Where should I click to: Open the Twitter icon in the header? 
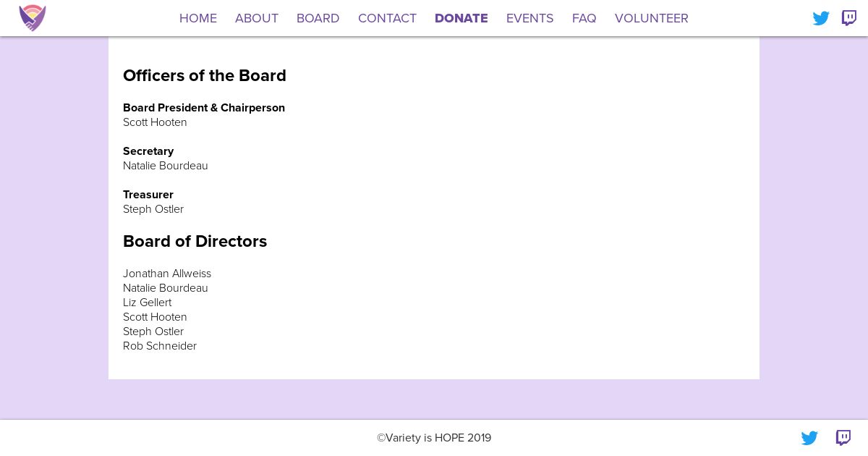point(821,18)
